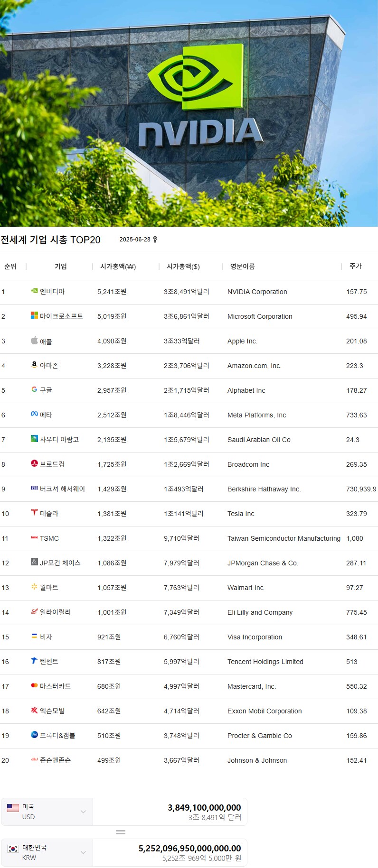Click the Johnson & Johnson logo icon
The height and width of the screenshot is (868, 378).
click(x=34, y=759)
